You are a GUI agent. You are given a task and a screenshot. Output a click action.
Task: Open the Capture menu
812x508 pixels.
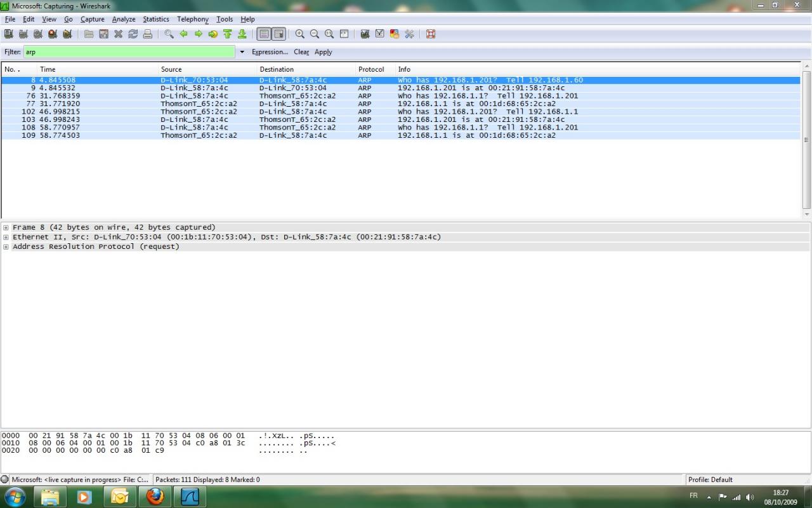92,19
